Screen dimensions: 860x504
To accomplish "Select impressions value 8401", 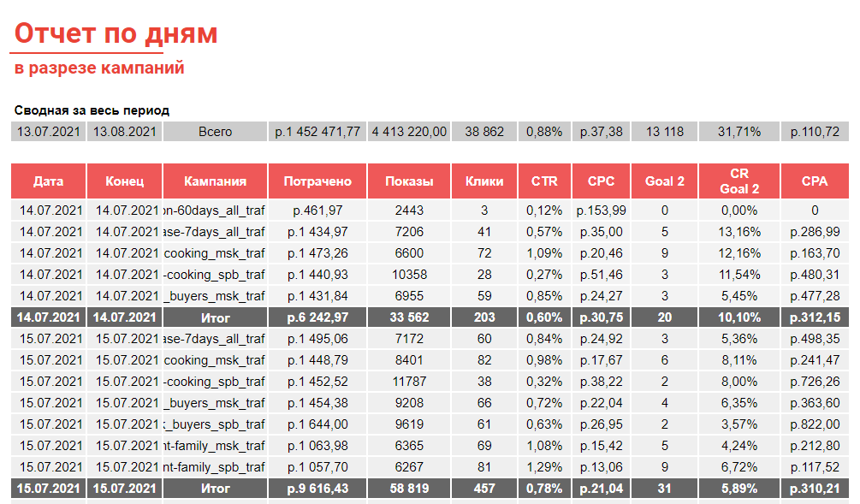I will [x=409, y=360].
